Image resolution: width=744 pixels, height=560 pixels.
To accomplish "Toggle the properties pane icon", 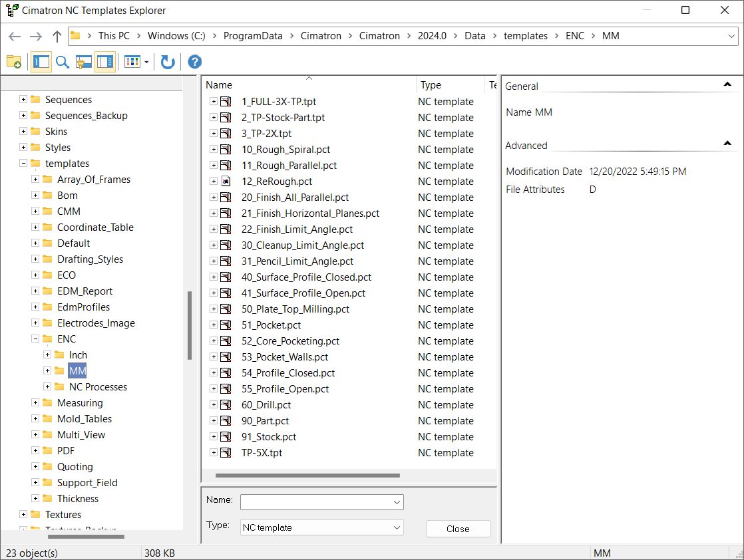I will click(105, 62).
